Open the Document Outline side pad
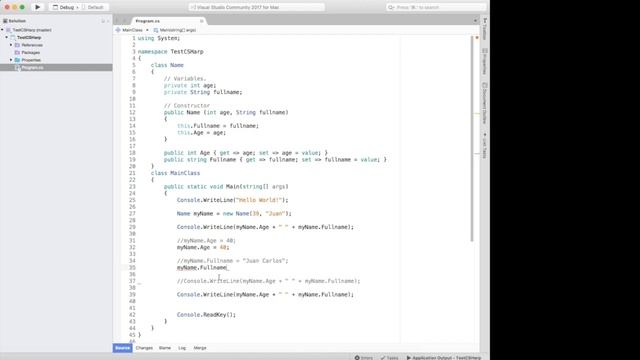Screen dimensions: 640x360 [x=485, y=103]
